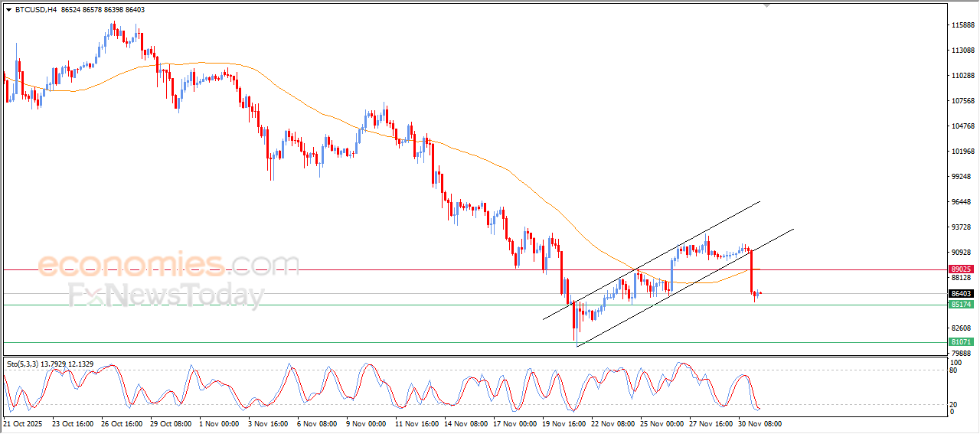Click the 100 level on stochastic scale
This screenshot has height=434, width=980.
click(x=955, y=363)
